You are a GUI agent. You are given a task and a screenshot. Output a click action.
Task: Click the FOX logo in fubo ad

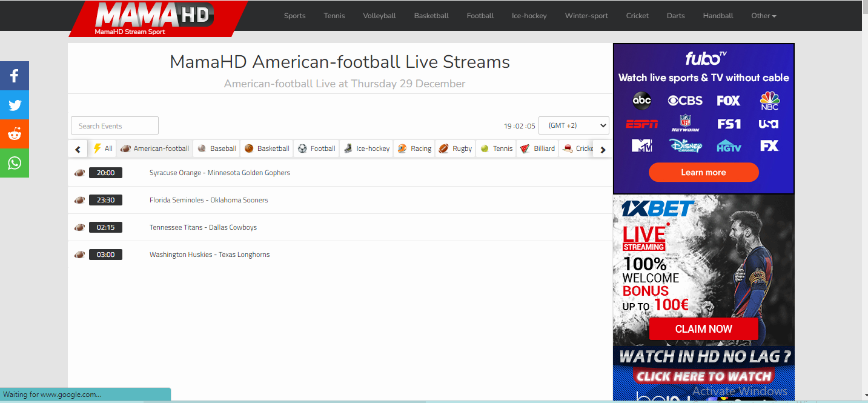point(729,101)
